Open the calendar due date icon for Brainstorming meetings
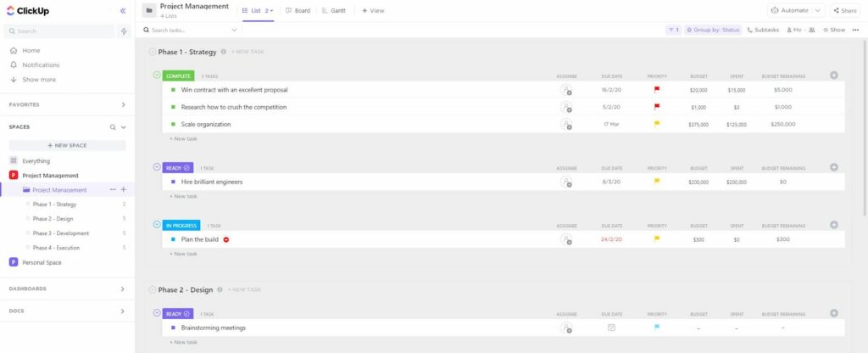Viewport: 868px width, 353px height. pyautogui.click(x=611, y=328)
